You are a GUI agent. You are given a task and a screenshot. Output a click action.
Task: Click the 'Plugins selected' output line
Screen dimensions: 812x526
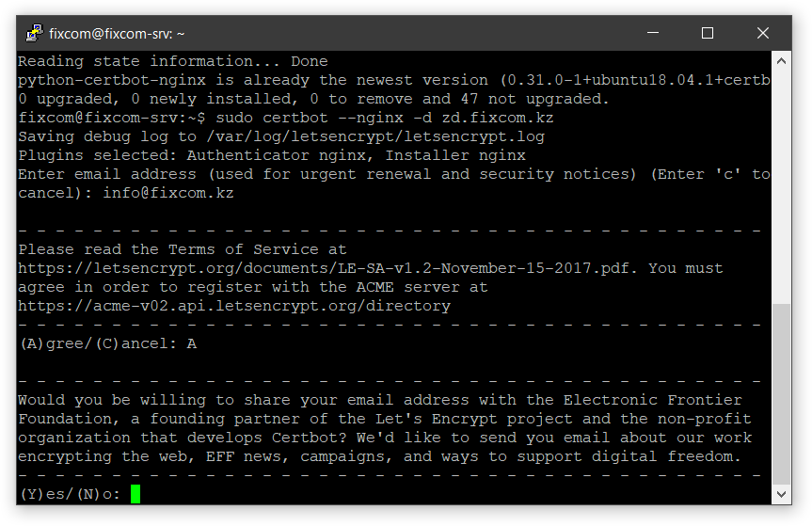coord(272,155)
